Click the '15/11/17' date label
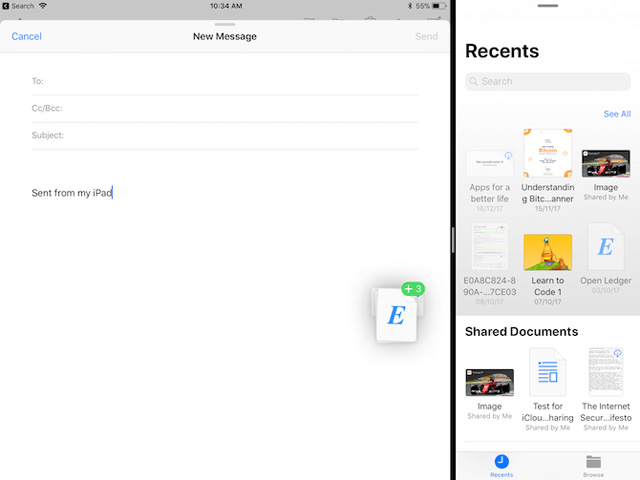Screen dimensions: 640x480 (x=548, y=209)
